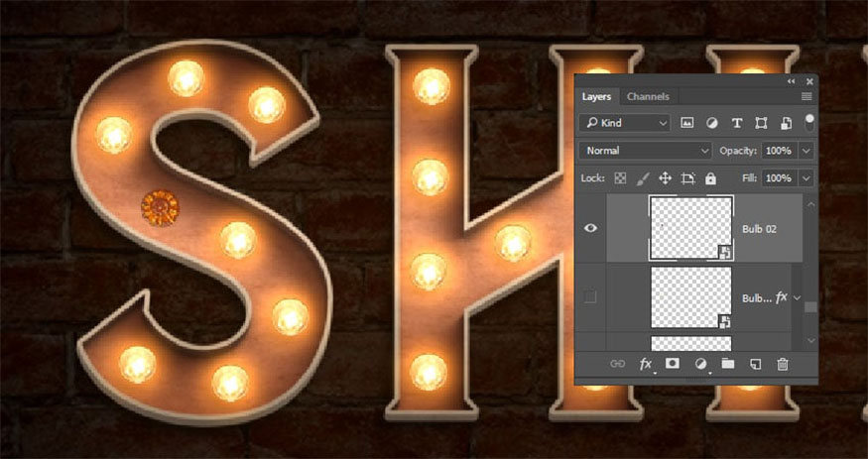Show the hidden Bulb layer below Bulb 02
The height and width of the screenshot is (459, 868).
[x=590, y=297]
